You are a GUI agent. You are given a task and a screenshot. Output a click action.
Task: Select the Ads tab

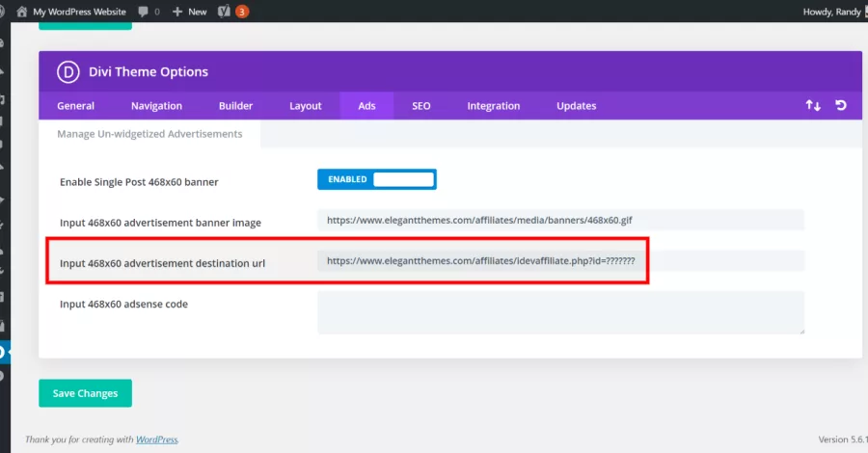pyautogui.click(x=366, y=106)
